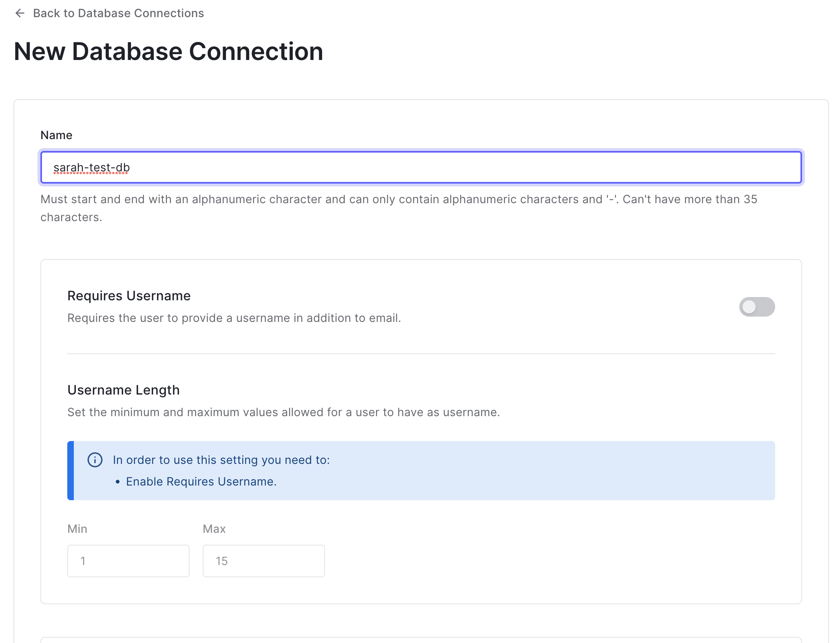The height and width of the screenshot is (643, 840).
Task: Click the Max label above field
Action: (214, 529)
